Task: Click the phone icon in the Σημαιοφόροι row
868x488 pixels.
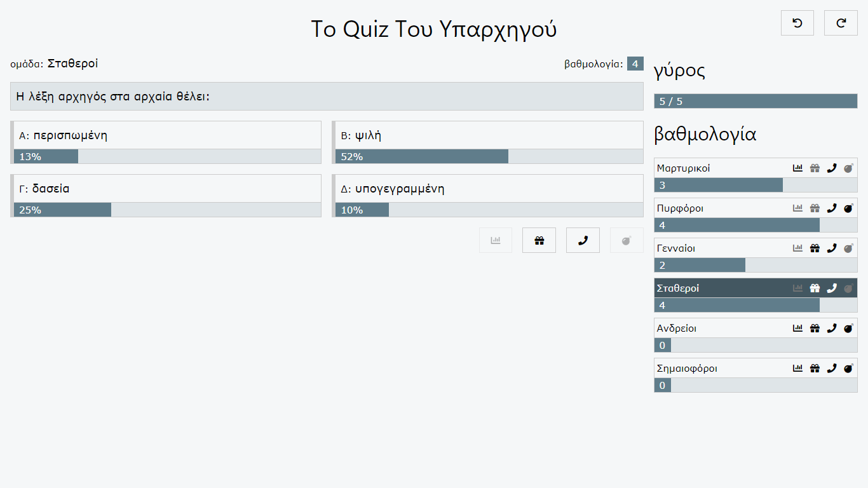Action: coord(831,369)
